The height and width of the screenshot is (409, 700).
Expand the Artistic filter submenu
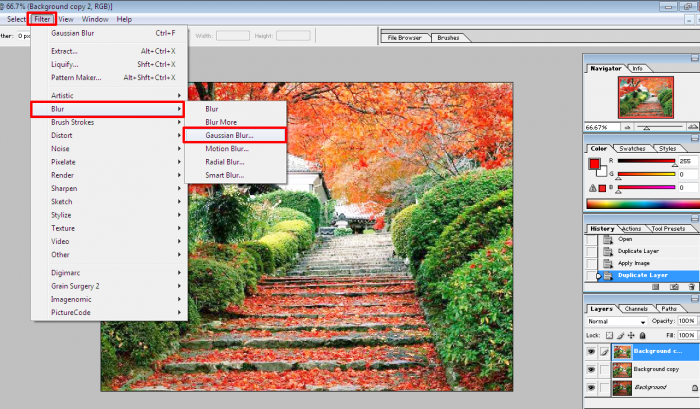pyautogui.click(x=109, y=96)
